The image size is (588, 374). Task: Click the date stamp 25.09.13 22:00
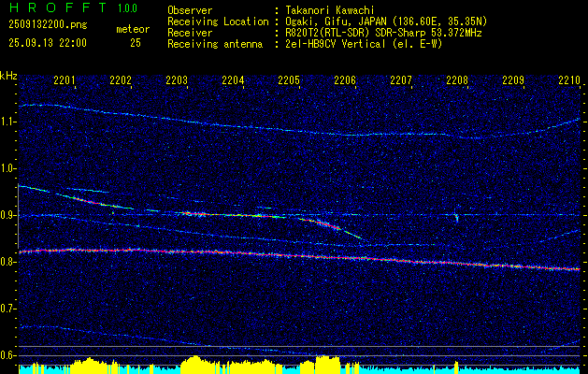click(48, 43)
